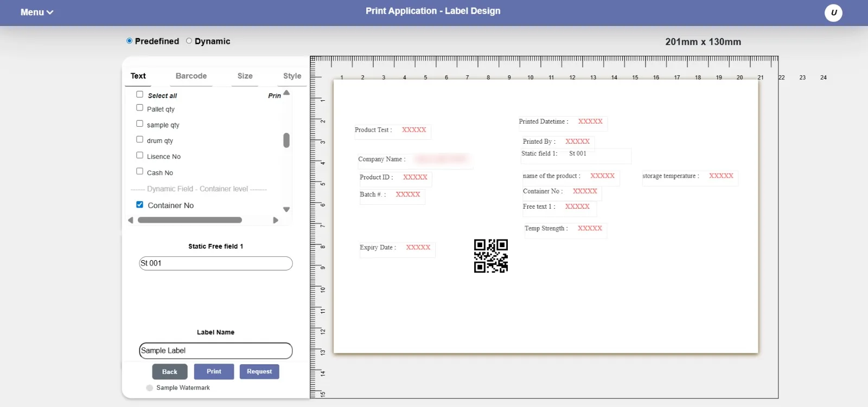
Task: Uncheck the Container No checkbox
Action: pos(139,204)
